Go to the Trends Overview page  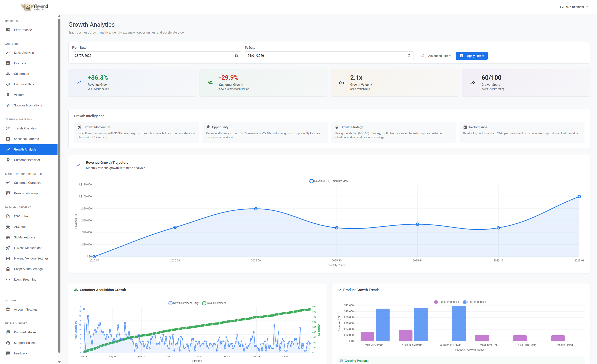[25, 128]
